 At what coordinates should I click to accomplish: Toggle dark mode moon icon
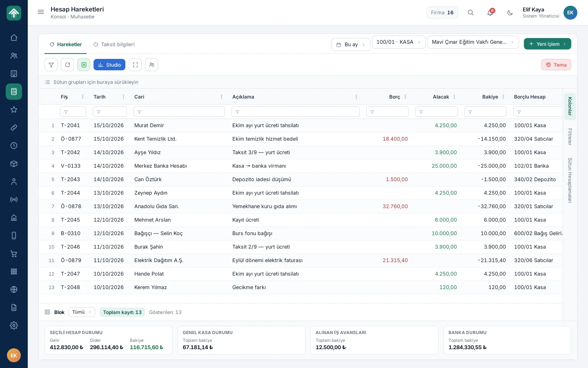[x=510, y=13]
